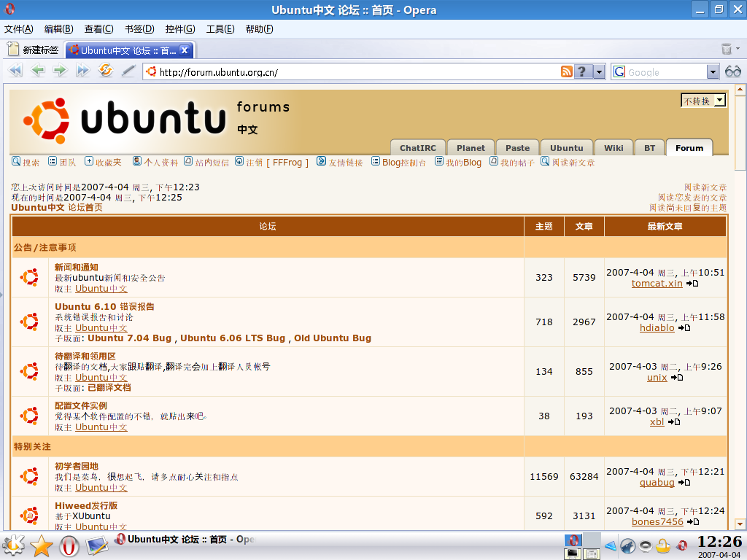Viewport: 747px width, 560px height.
Task: Open the 控件 menu
Action: [x=180, y=29]
